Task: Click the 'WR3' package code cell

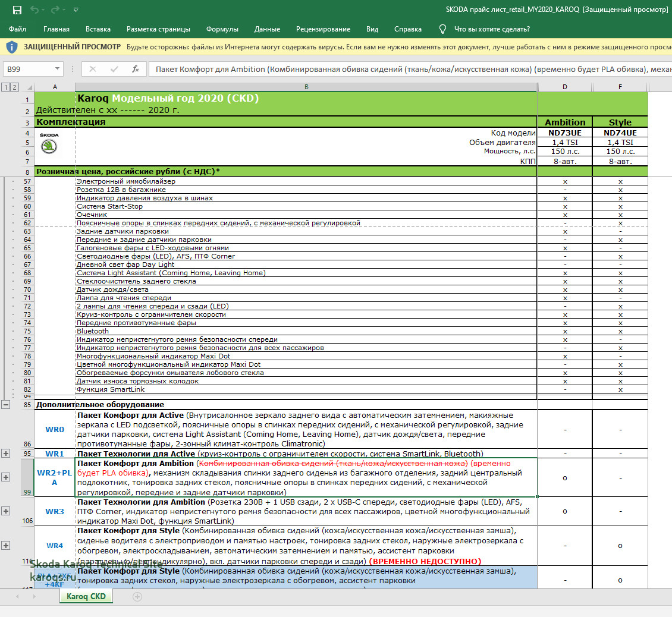Action: [55, 511]
